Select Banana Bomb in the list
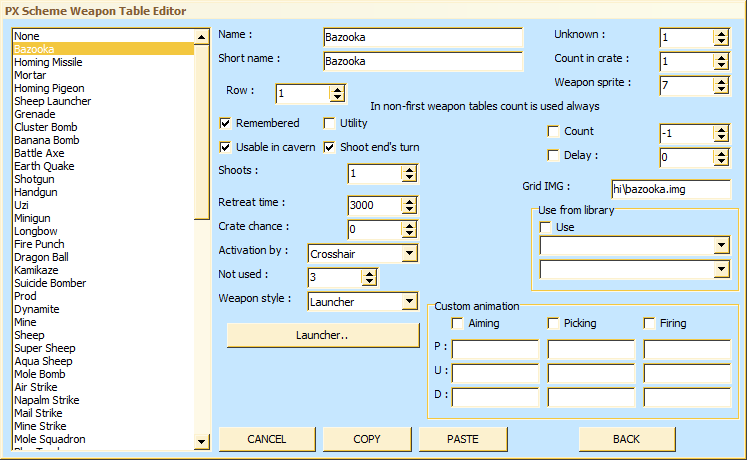 [103, 140]
